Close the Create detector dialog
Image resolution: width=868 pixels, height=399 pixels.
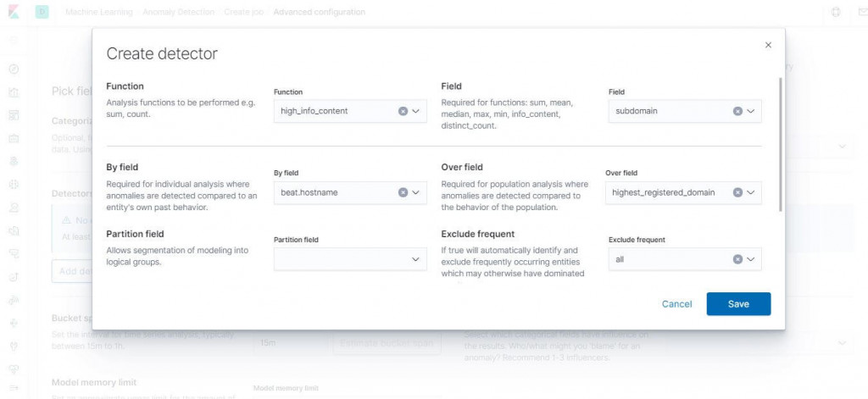tap(768, 45)
